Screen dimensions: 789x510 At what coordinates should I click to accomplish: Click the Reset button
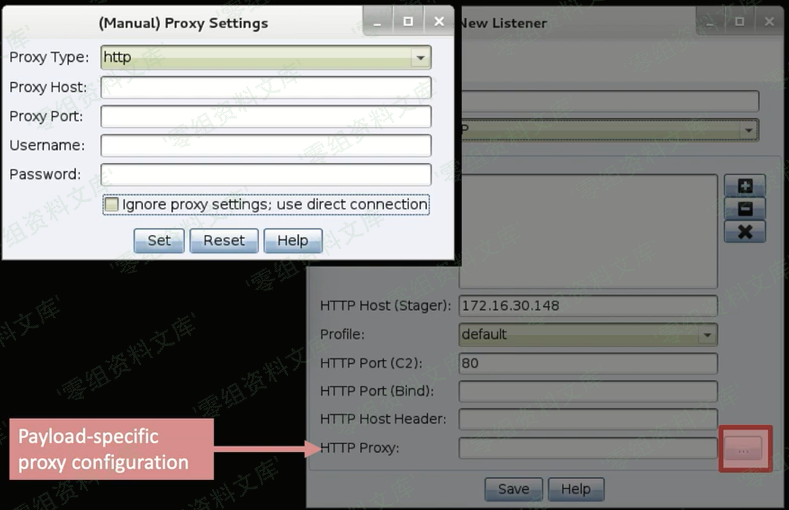(x=224, y=240)
